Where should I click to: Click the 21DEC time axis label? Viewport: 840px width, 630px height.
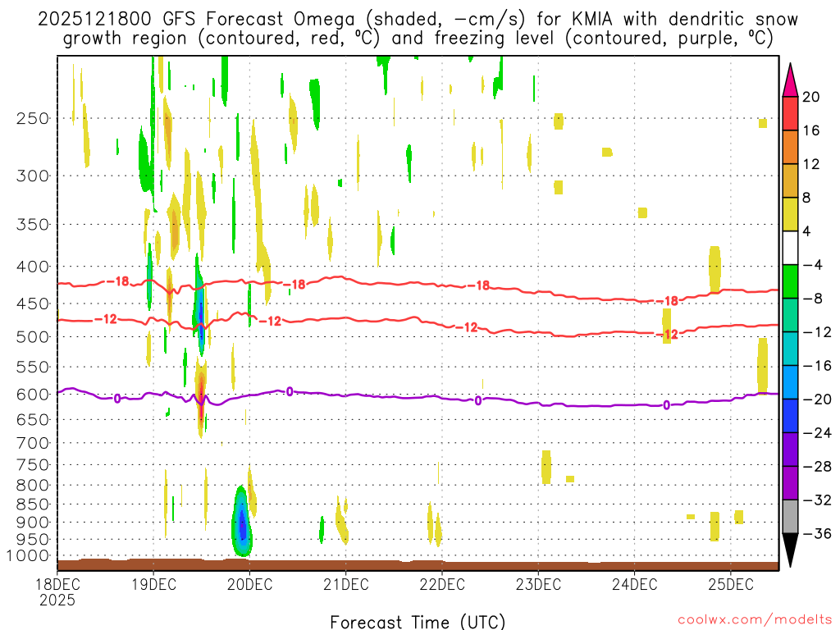(x=346, y=584)
